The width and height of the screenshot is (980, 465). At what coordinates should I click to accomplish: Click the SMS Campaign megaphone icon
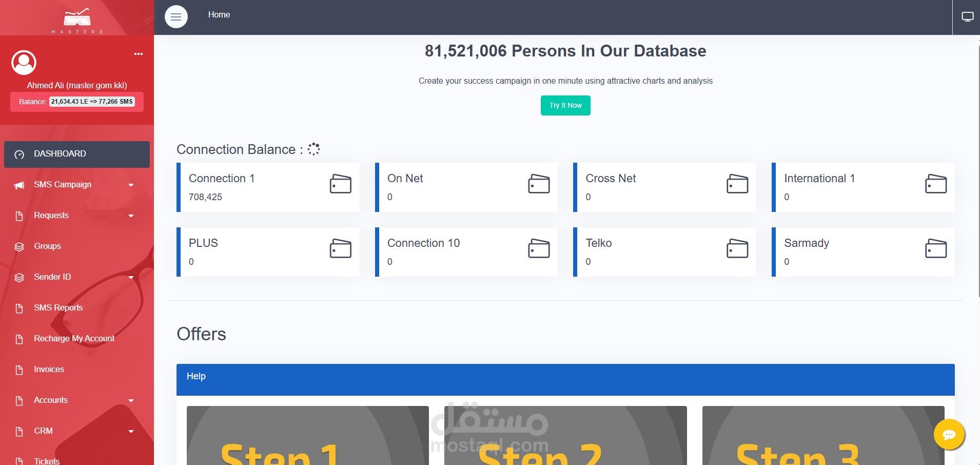(19, 185)
